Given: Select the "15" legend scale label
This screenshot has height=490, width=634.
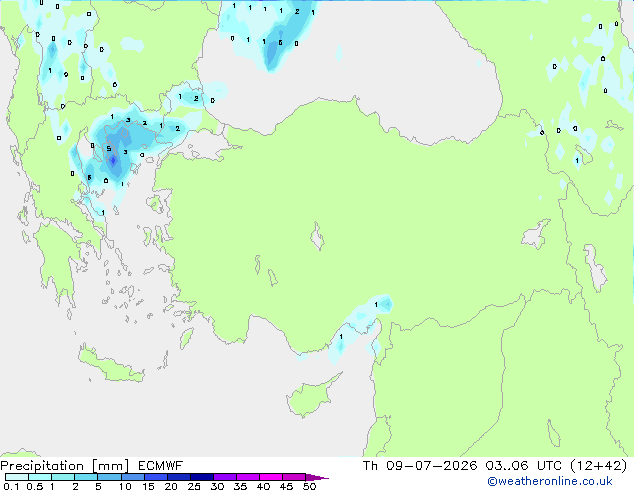Looking at the screenshot, I should click(148, 486).
